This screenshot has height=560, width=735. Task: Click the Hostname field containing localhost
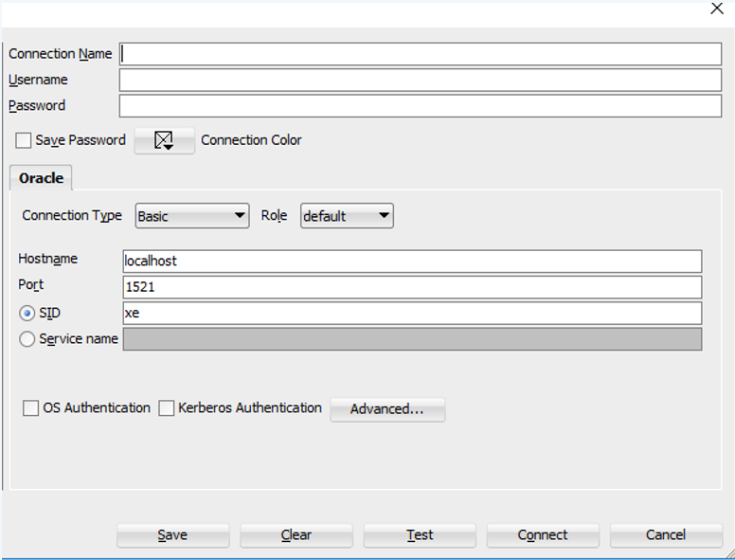pyautogui.click(x=413, y=262)
